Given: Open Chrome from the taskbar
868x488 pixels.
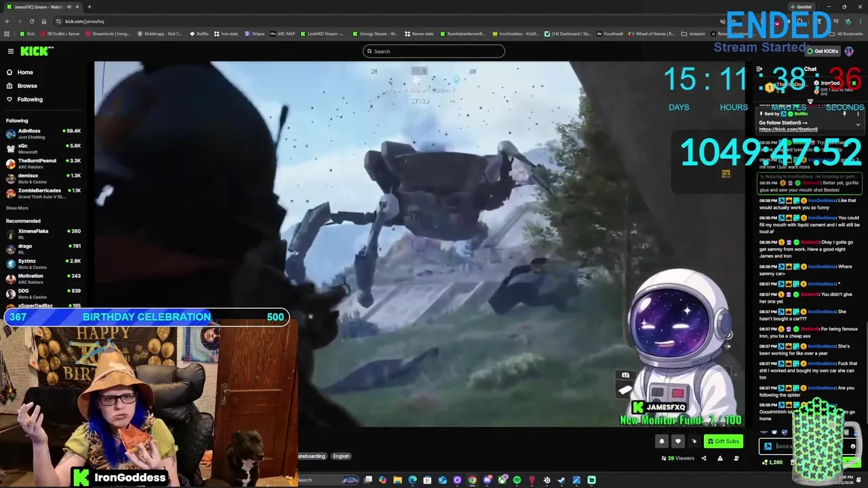Looking at the screenshot, I should tap(472, 480).
